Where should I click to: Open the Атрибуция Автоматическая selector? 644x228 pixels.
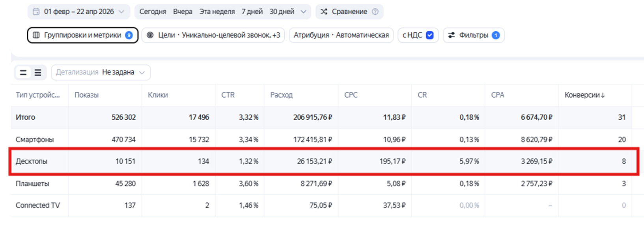coord(341,35)
